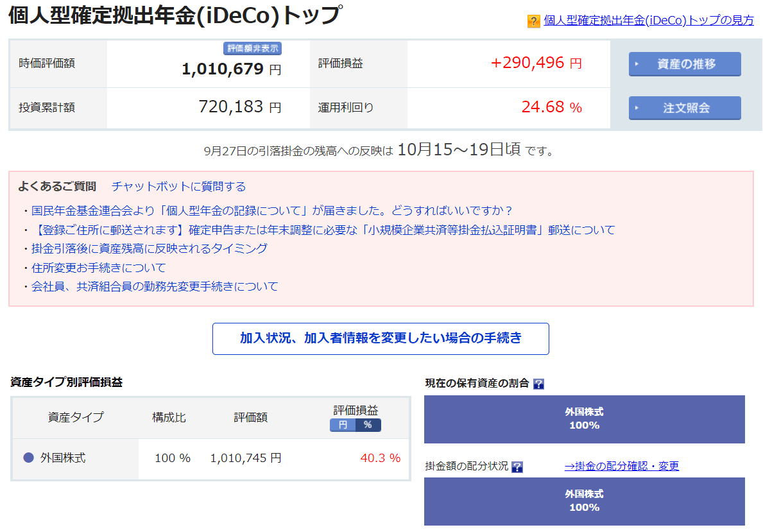Click 加入状況、加入者情報を変更したい場合の手続き button

(381, 339)
